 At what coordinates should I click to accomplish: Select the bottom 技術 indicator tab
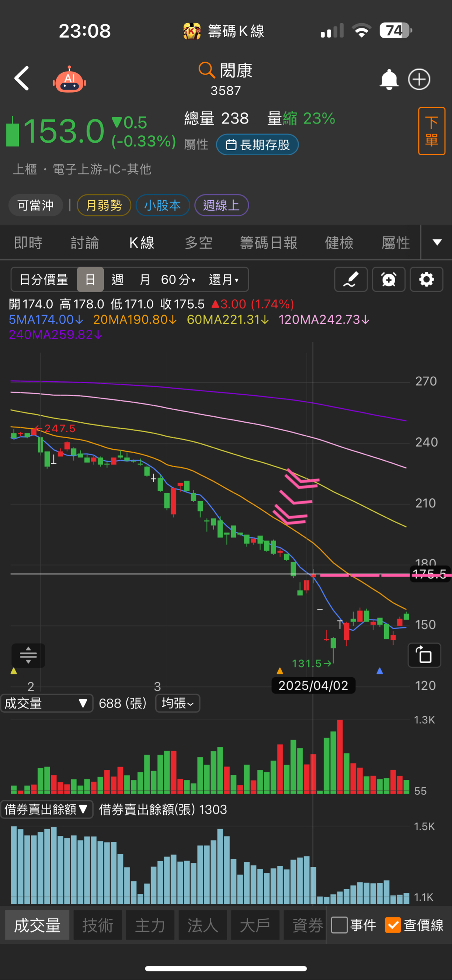(x=98, y=925)
